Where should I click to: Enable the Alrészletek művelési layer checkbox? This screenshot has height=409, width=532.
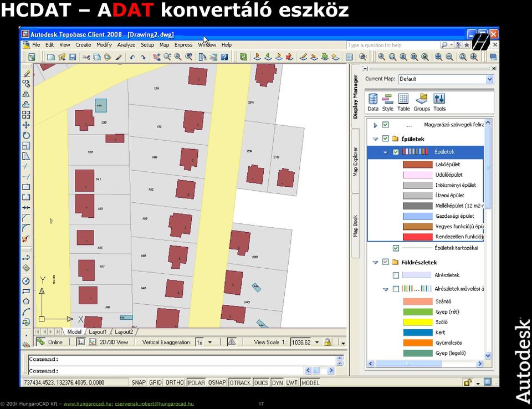pyautogui.click(x=396, y=289)
